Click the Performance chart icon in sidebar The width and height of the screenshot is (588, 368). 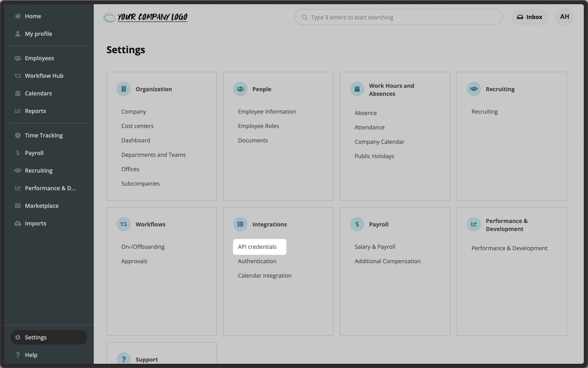[18, 188]
